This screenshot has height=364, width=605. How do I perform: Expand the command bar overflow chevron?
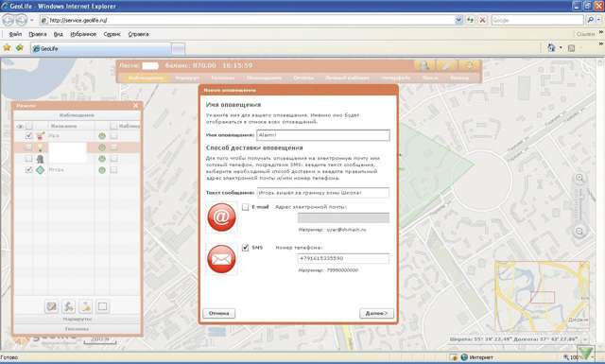pyautogui.click(x=601, y=44)
